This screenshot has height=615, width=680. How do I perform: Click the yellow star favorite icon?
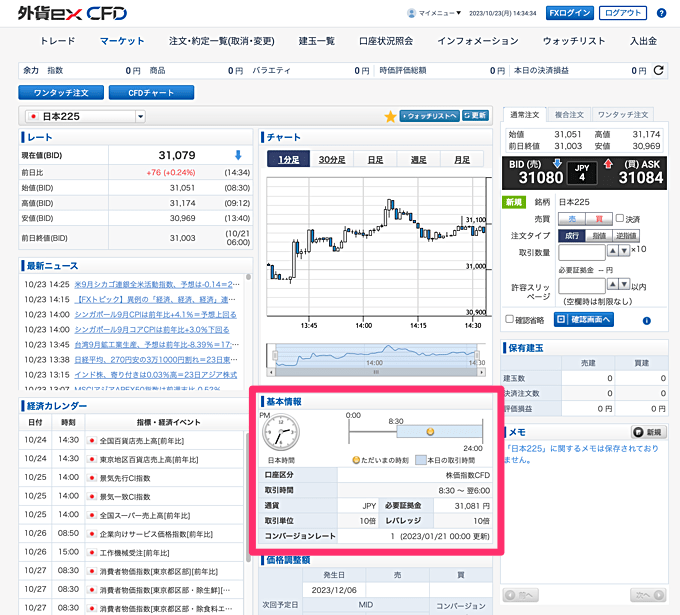390,117
